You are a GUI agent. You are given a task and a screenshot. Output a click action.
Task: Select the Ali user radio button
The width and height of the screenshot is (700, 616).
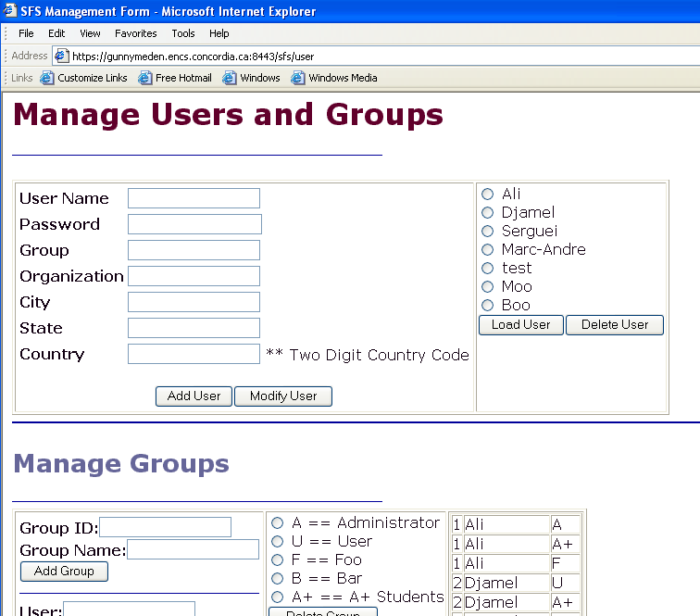(487, 195)
